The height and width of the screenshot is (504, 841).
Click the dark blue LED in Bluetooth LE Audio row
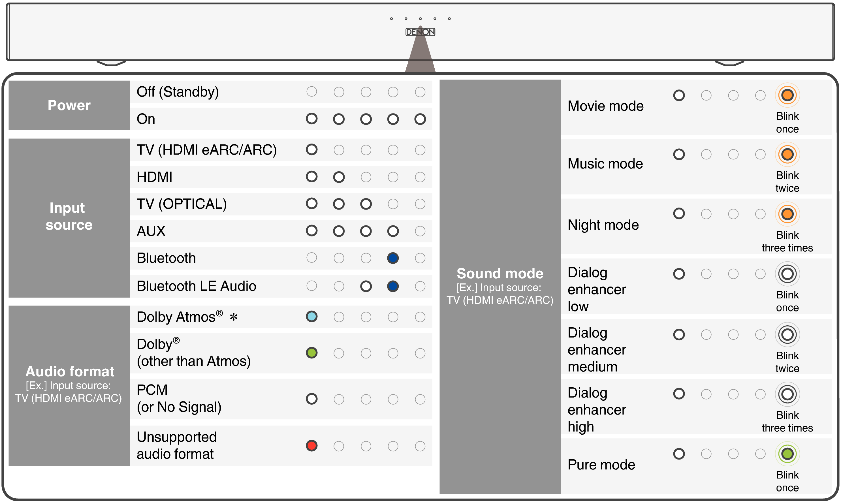pyautogui.click(x=393, y=286)
